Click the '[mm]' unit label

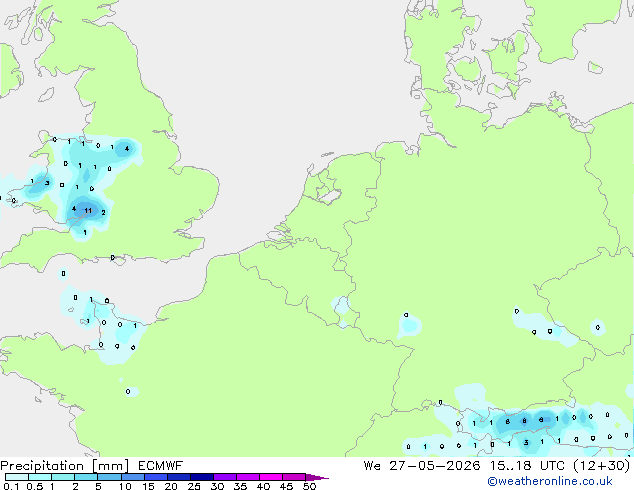(x=111, y=466)
